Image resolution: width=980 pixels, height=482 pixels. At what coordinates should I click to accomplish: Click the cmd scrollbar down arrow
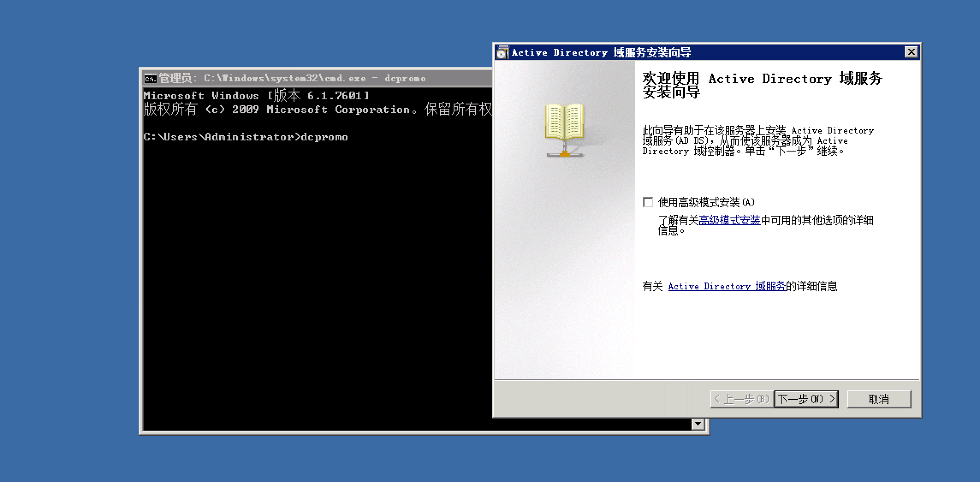[x=698, y=424]
